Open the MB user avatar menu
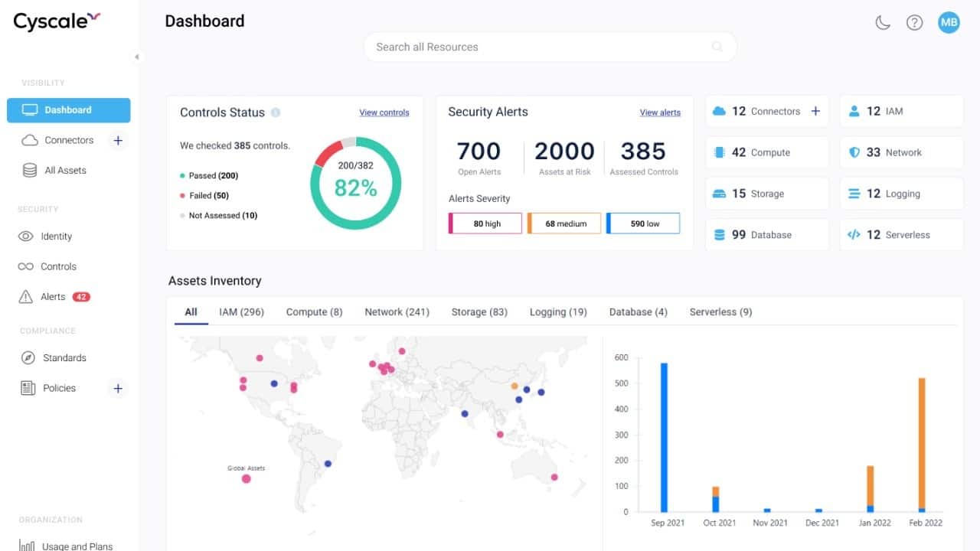This screenshot has width=980, height=551. (949, 22)
